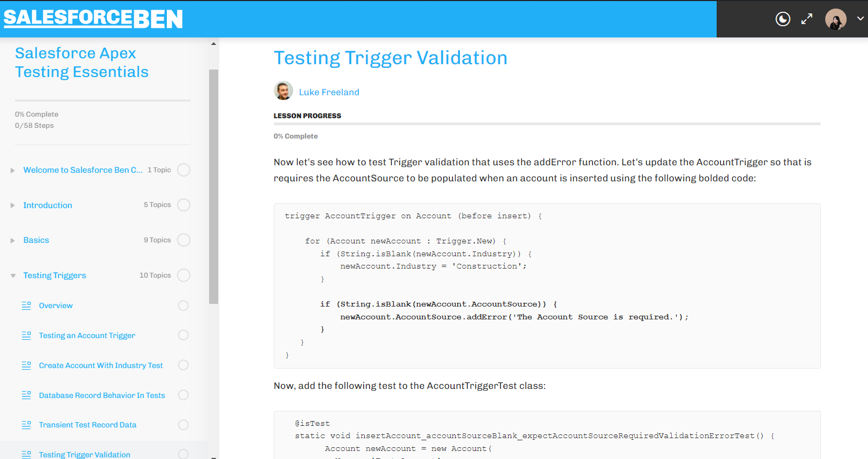868x459 pixels.
Task: Click lesson icon beside Testing an Account Trigger
Action: (x=26, y=335)
